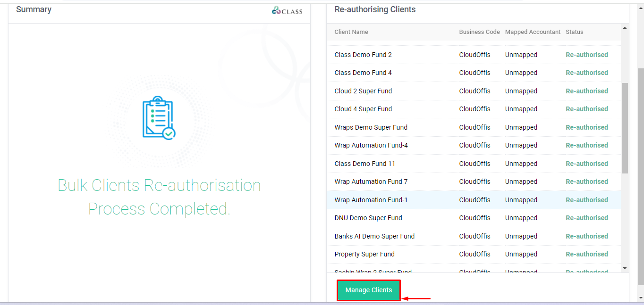Click CloudOffis code for Class Demo Fund 4
Viewport: 644px width, 305px height.
click(475, 73)
